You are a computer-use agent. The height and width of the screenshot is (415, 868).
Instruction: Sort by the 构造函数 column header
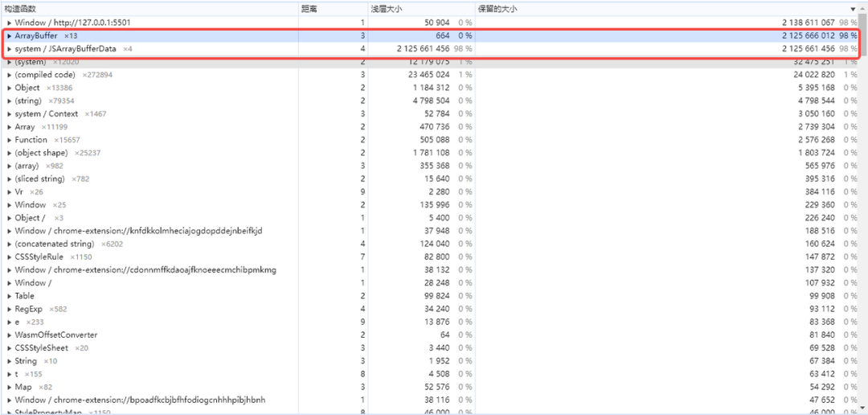(150, 10)
